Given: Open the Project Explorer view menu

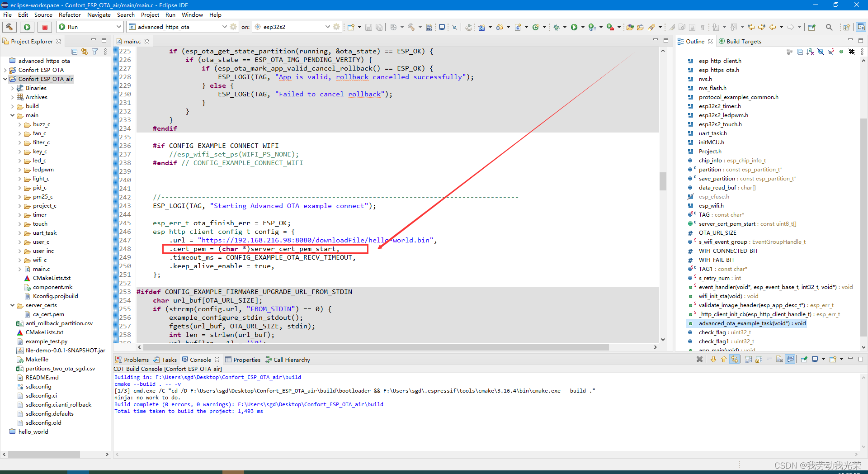Looking at the screenshot, I should click(x=105, y=52).
